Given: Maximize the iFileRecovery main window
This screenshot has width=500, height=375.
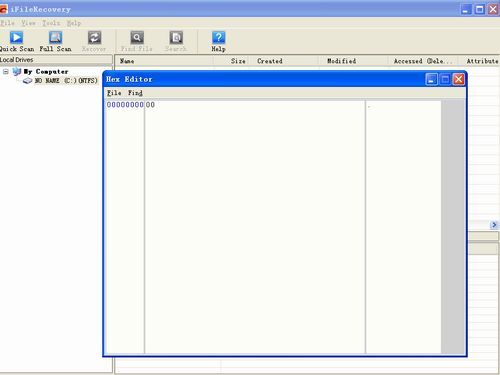Looking at the screenshot, I should [x=479, y=9].
